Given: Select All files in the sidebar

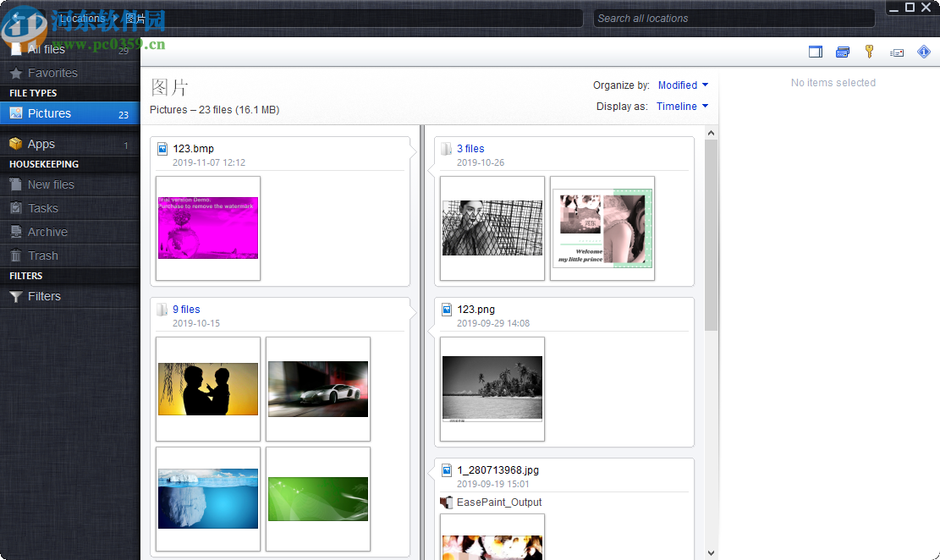Looking at the screenshot, I should [69, 49].
